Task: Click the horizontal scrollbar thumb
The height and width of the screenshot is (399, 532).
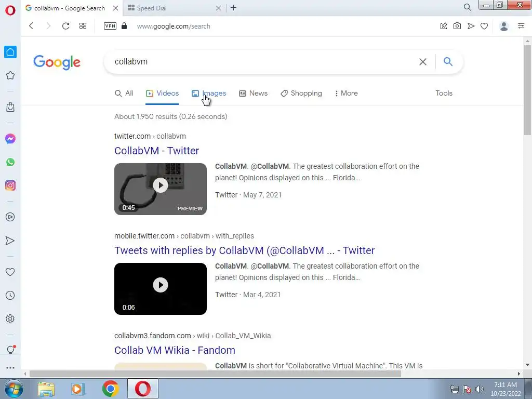Action: [215, 374]
